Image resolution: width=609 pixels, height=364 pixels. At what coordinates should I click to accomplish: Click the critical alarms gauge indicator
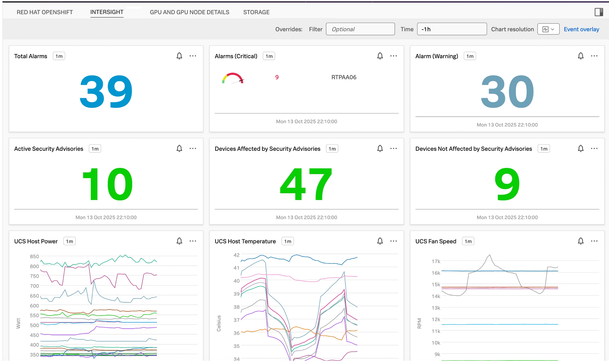tap(233, 78)
